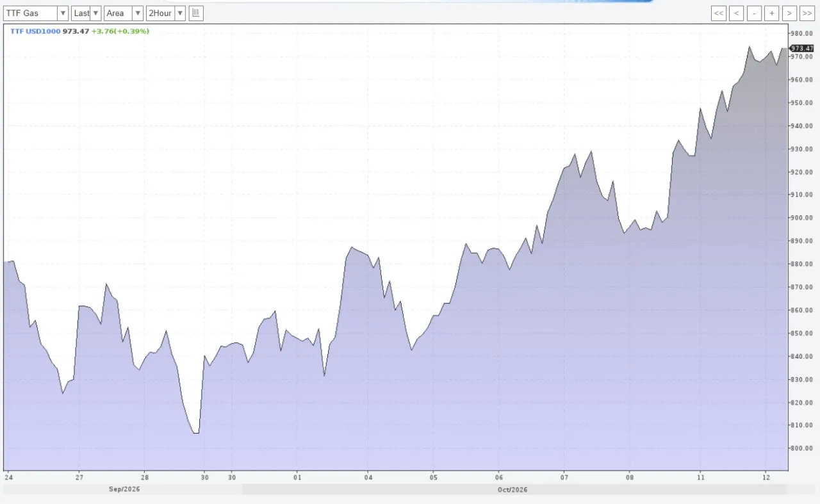
Task: Select the Sep/2026 month band
Action: click(124, 489)
